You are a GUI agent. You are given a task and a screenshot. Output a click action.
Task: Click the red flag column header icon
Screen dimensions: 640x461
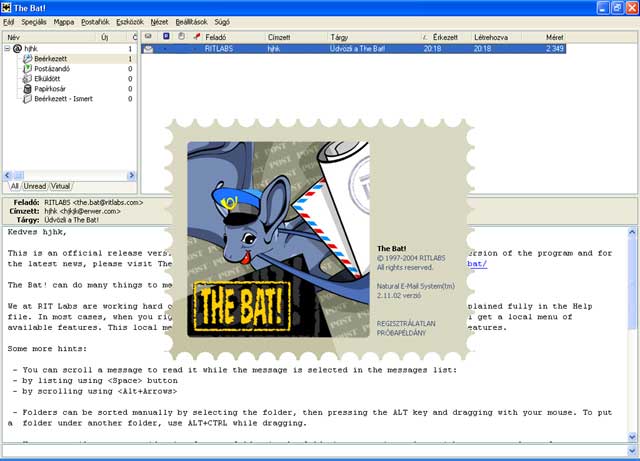pos(197,36)
